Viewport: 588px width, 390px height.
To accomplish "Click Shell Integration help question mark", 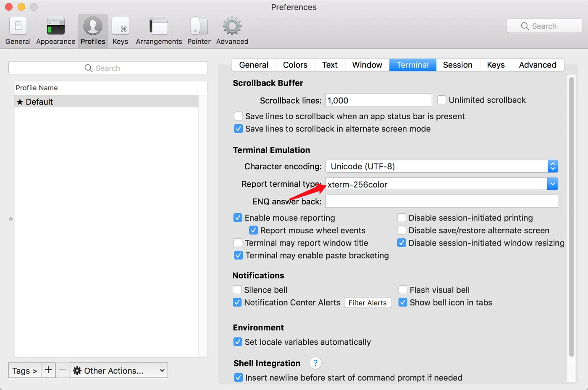I will [x=315, y=363].
